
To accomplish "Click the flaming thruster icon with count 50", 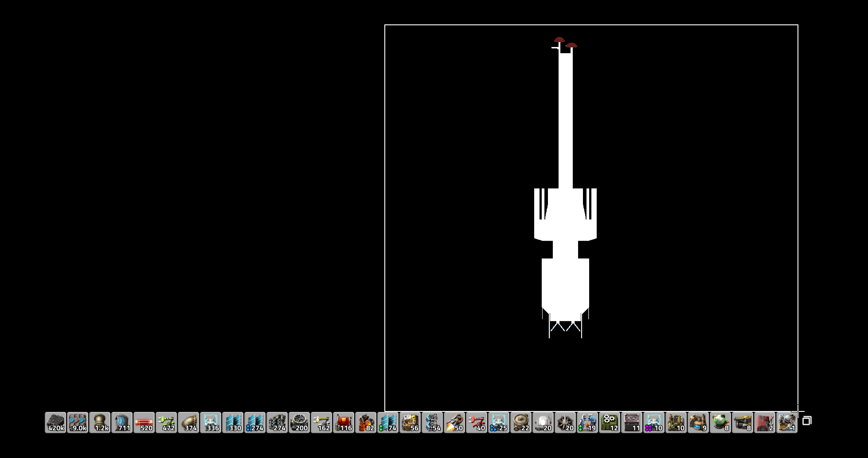I will [454, 423].
